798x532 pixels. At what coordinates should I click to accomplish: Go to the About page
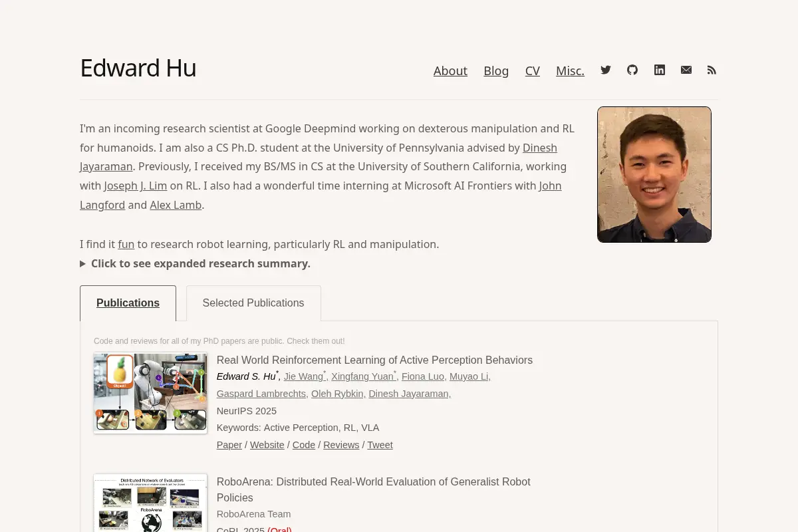[450, 70]
